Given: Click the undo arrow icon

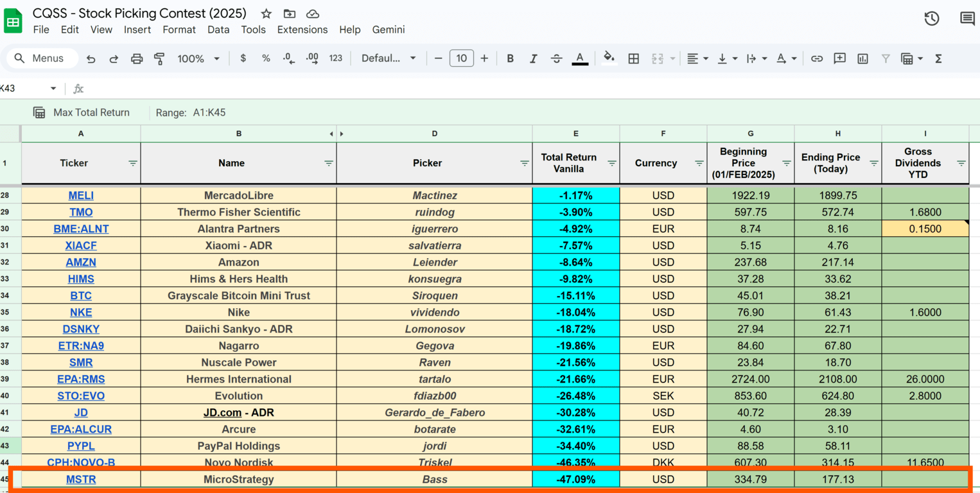Looking at the screenshot, I should pyautogui.click(x=91, y=58).
